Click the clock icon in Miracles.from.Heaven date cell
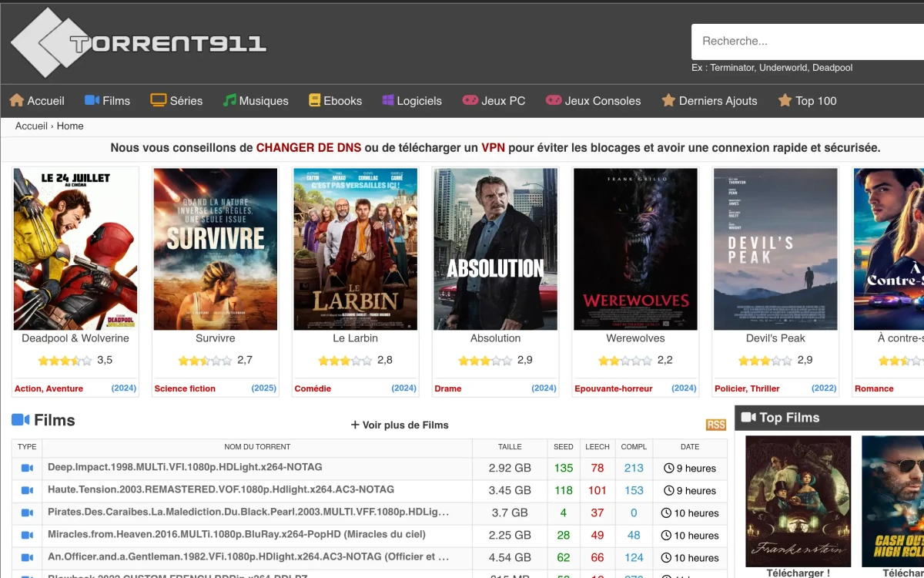924x578 pixels. pyautogui.click(x=666, y=535)
